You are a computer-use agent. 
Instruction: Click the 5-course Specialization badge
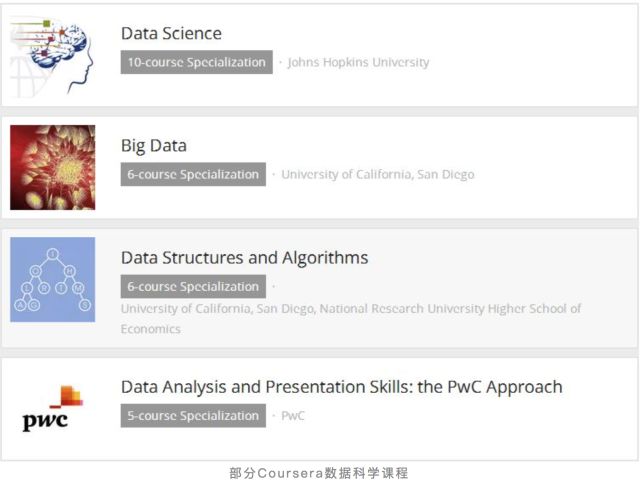click(193, 415)
